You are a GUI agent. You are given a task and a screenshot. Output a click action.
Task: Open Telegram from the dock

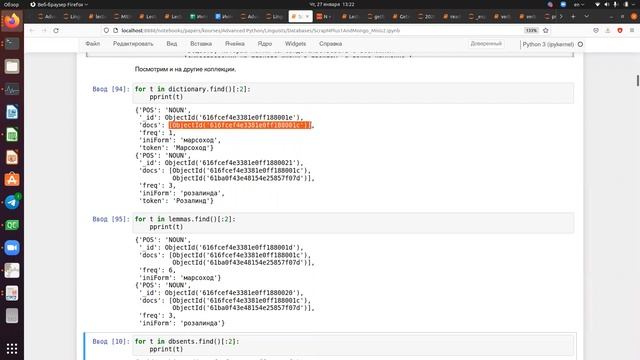coord(12,202)
